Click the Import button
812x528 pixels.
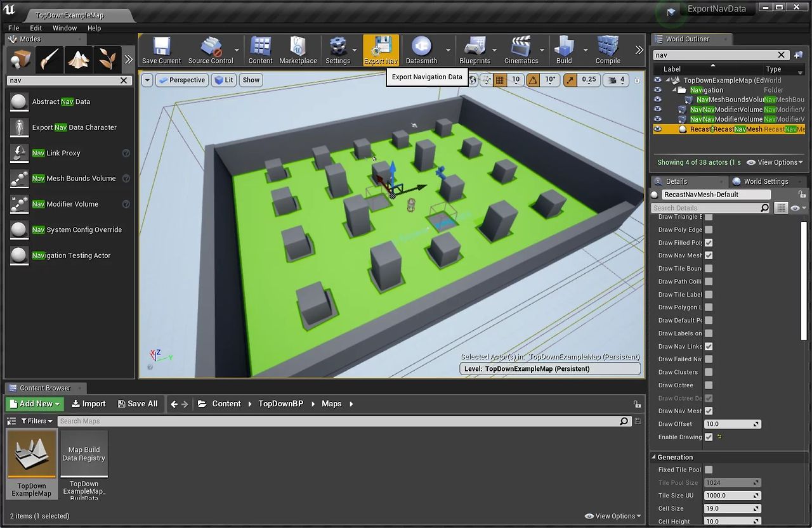pyautogui.click(x=88, y=404)
